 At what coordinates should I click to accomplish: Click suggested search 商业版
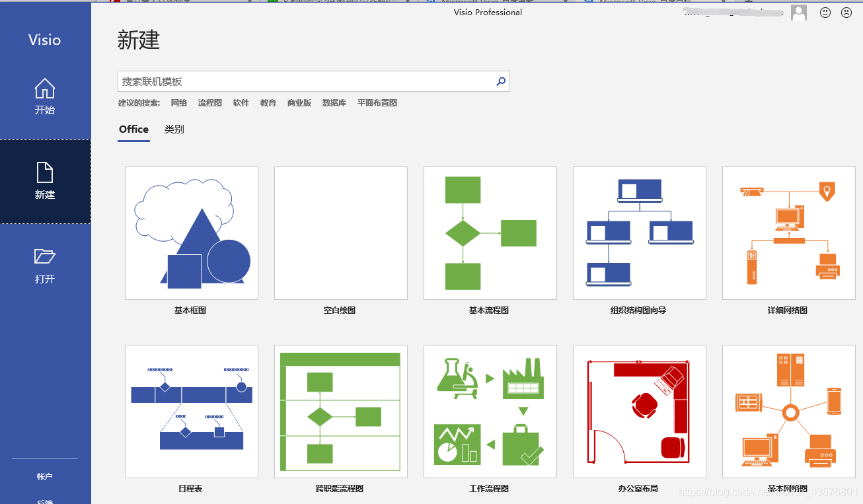point(299,103)
